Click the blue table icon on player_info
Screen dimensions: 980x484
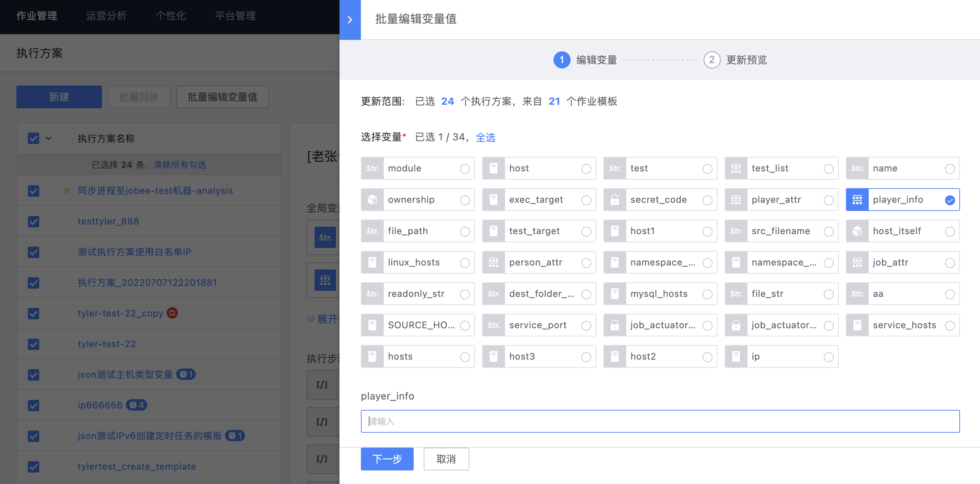[857, 200]
